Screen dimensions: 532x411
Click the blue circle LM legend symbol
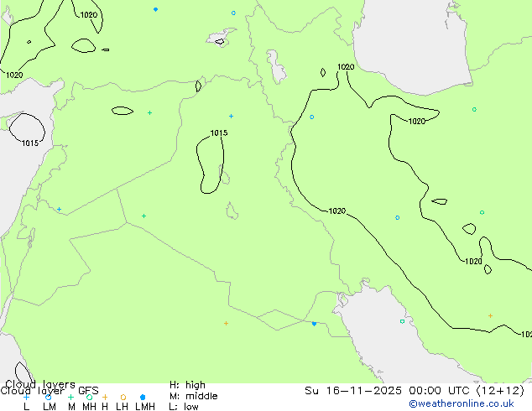(48, 397)
